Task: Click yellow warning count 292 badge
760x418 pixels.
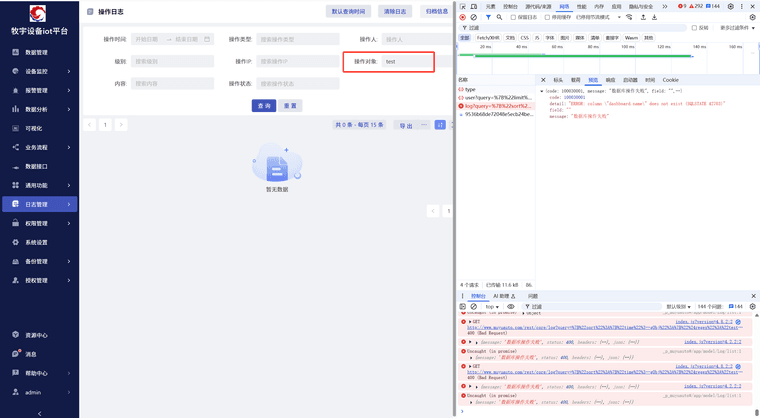Action: point(696,6)
